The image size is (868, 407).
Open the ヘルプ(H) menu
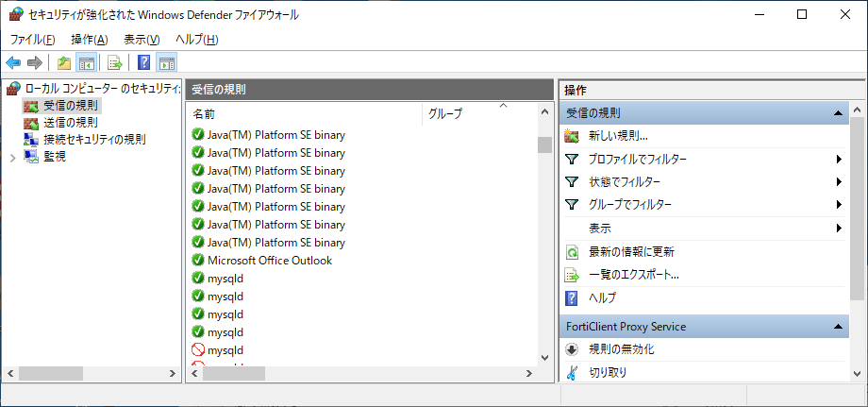click(x=197, y=40)
